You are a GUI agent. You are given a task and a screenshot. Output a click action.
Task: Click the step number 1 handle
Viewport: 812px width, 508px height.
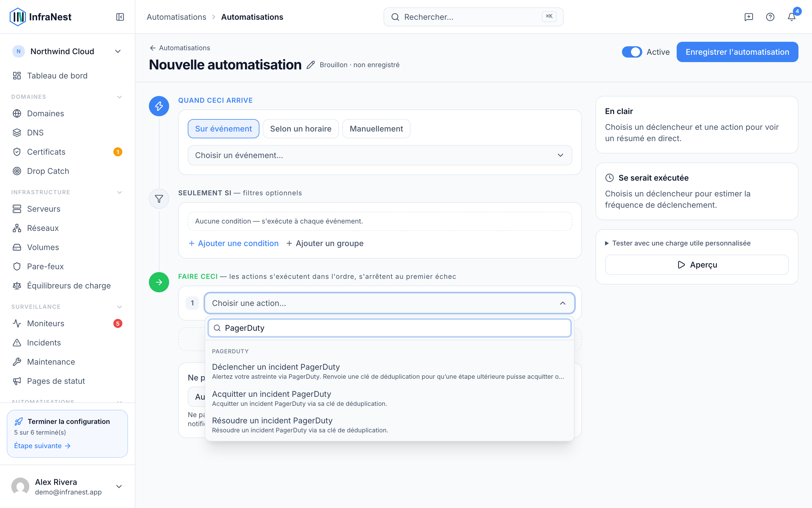click(192, 303)
